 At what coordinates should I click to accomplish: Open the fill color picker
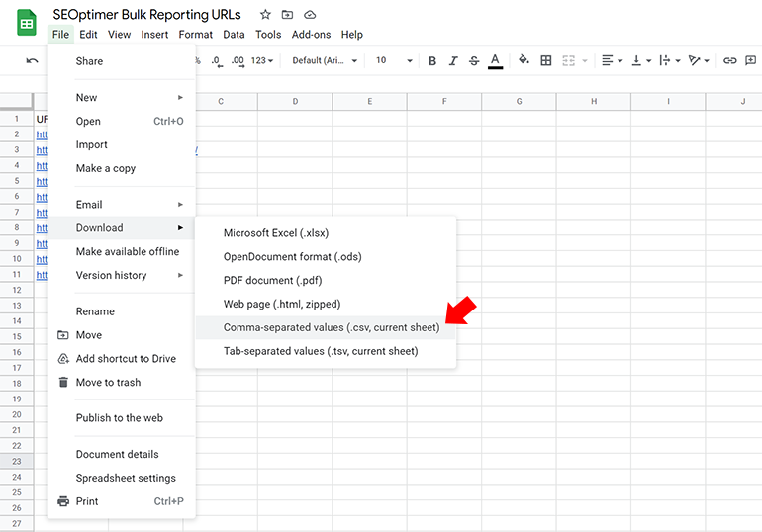524,61
